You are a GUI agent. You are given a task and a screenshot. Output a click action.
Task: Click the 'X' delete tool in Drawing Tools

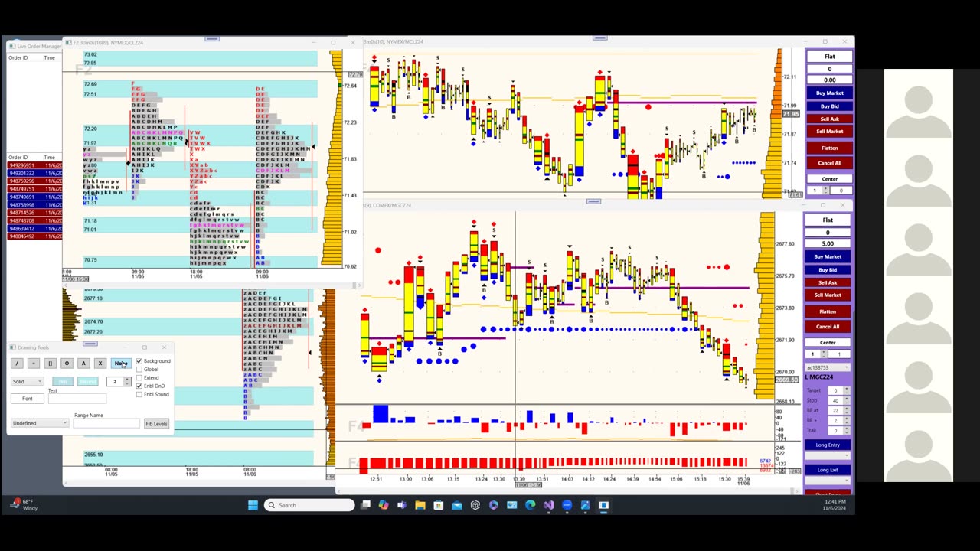coord(100,364)
